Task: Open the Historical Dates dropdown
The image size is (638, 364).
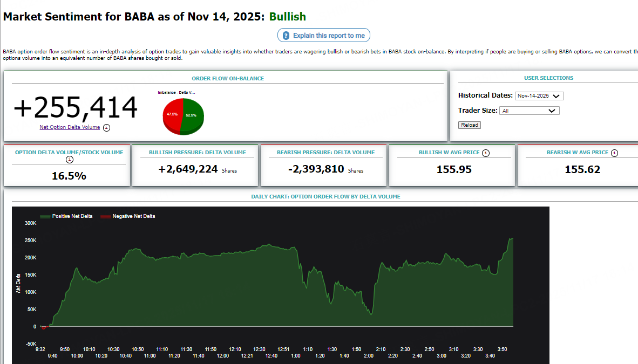Action: (539, 96)
